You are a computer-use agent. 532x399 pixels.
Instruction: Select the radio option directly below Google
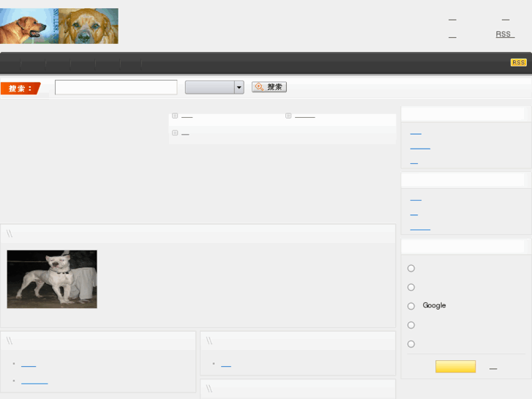[x=411, y=325]
